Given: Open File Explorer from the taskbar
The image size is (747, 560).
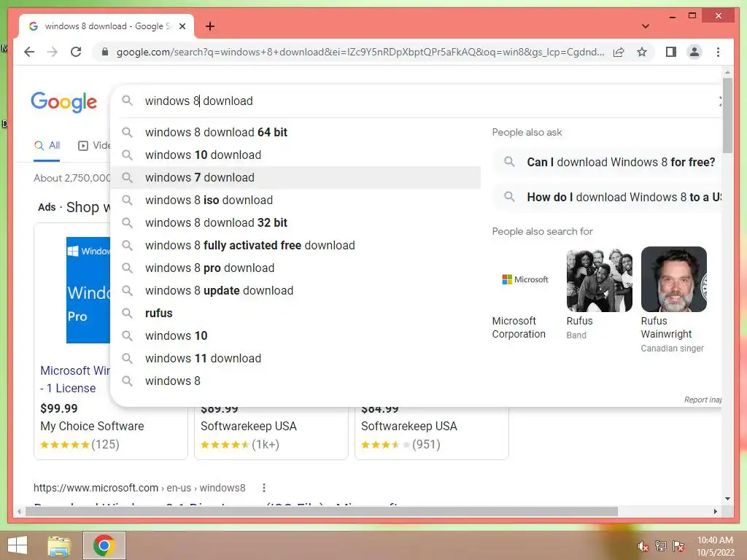Looking at the screenshot, I should pyautogui.click(x=59, y=545).
